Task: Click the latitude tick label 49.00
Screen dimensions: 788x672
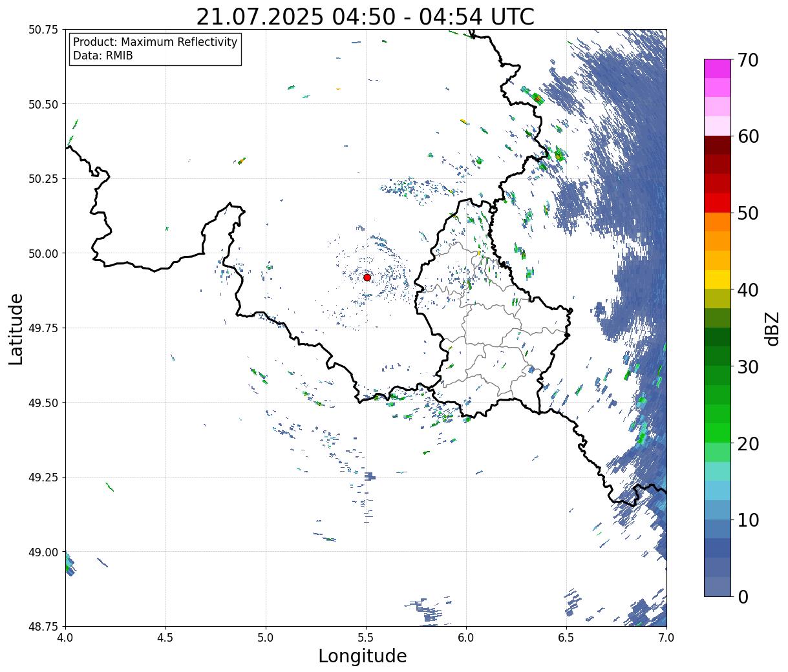Action: (43, 552)
